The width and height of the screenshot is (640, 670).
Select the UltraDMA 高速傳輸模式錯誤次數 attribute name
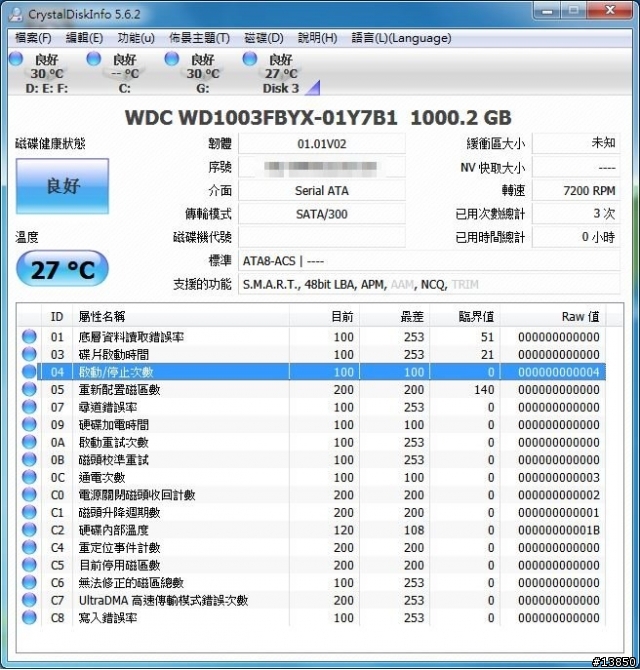[x=163, y=600]
